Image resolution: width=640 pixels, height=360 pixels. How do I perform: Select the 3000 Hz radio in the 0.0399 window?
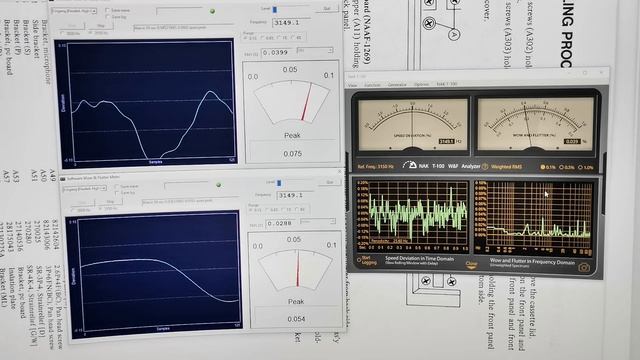(x=62, y=33)
